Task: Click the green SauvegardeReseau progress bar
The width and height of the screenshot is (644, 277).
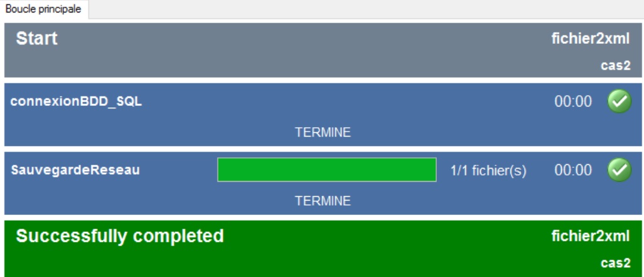Action: [326, 170]
